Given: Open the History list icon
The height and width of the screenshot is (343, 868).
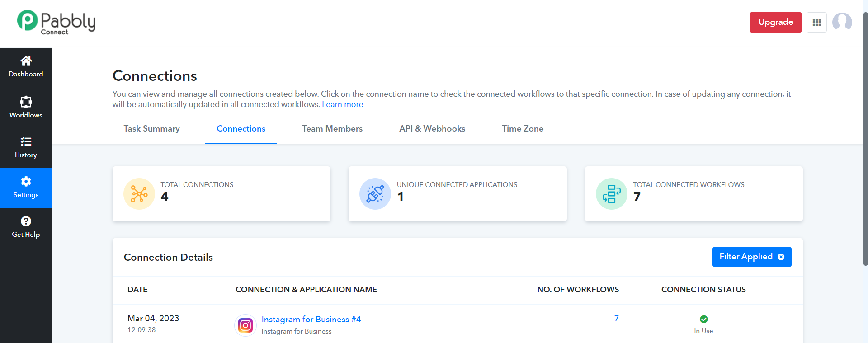Looking at the screenshot, I should point(26,142).
